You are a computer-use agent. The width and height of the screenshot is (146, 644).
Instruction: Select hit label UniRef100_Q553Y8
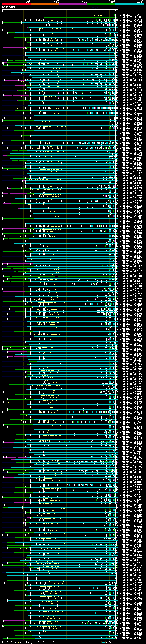tap(131, 384)
